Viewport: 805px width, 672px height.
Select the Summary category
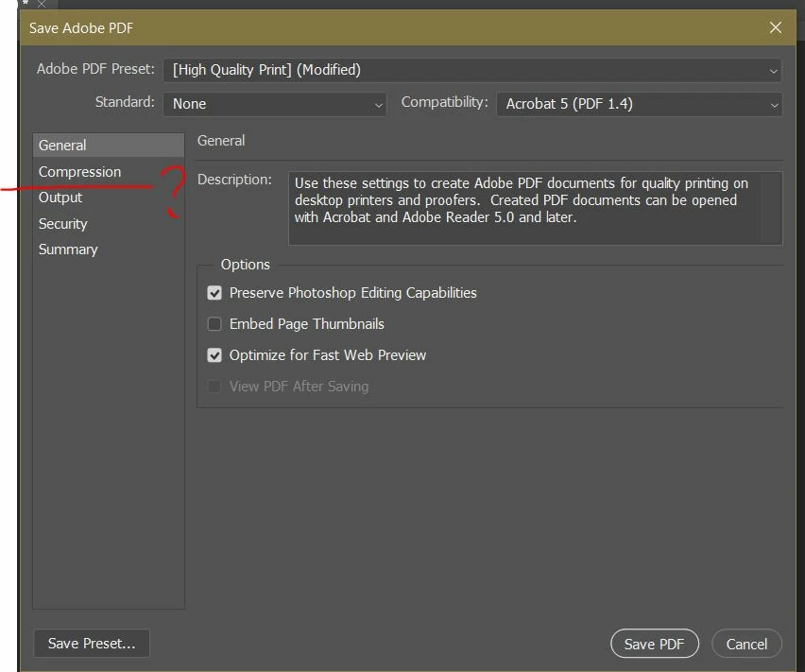[x=109, y=250]
